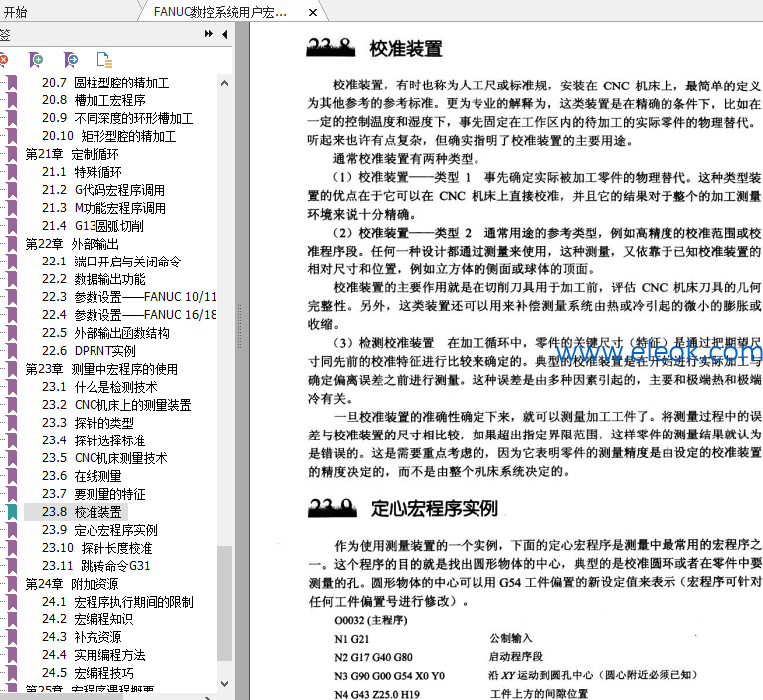763x700 pixels.
Task: Click the document structure bookmarks icon
Action: (104, 60)
